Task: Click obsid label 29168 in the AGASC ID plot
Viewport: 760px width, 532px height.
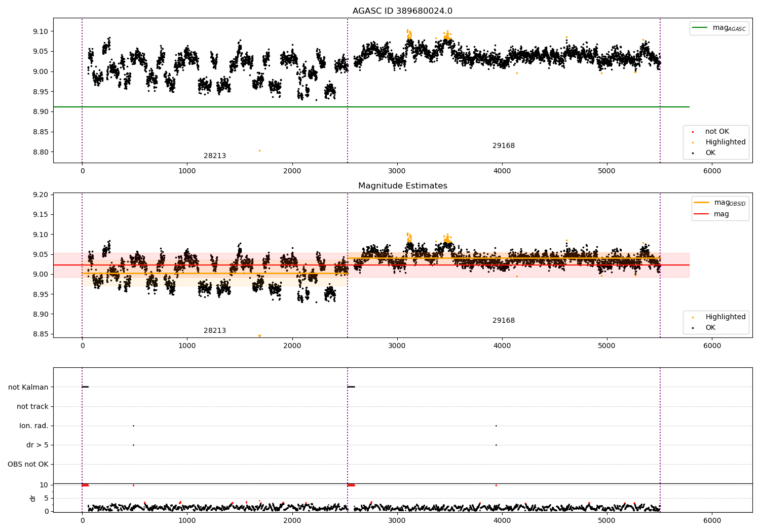Action: point(504,146)
